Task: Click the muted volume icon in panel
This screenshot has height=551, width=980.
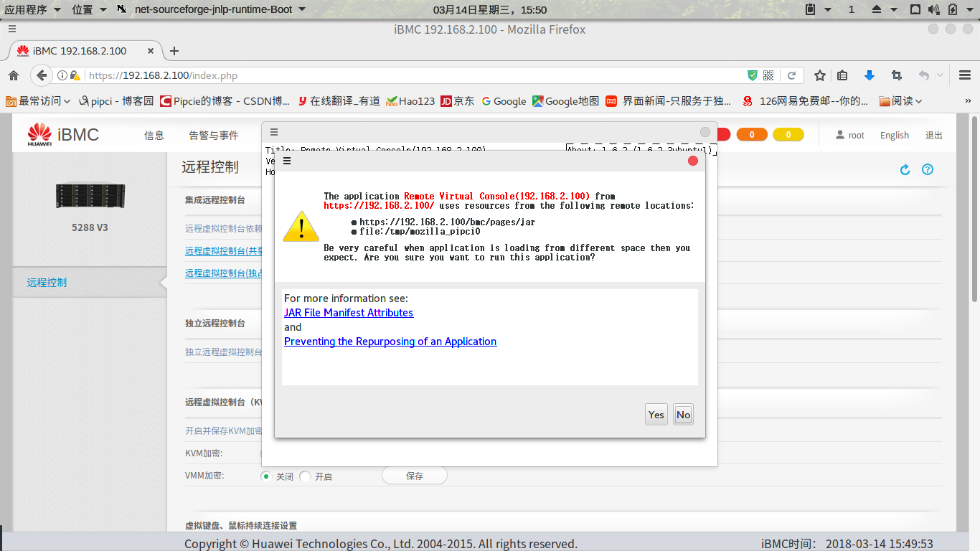Action: (x=933, y=9)
